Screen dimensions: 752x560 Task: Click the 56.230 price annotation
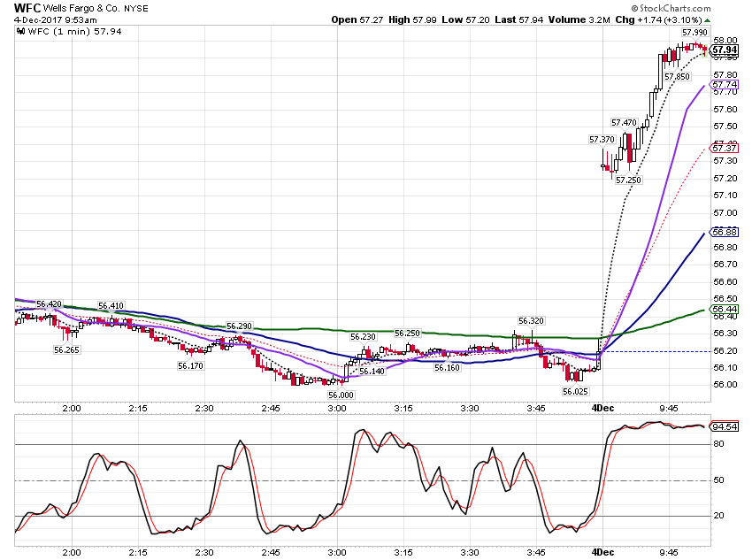pyautogui.click(x=363, y=337)
